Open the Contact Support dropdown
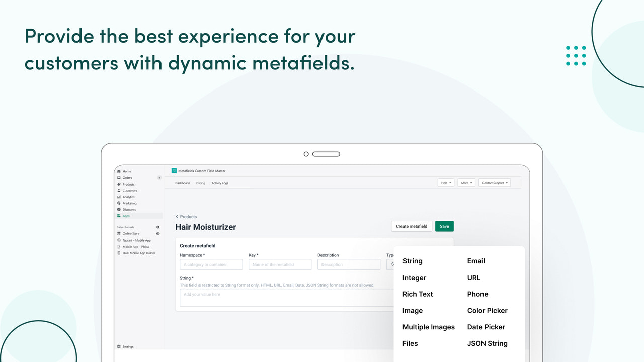Image resolution: width=644 pixels, height=362 pixels. point(495,183)
